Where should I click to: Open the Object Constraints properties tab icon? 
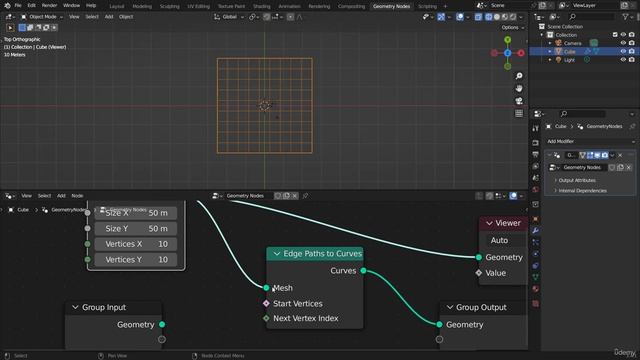pyautogui.click(x=535, y=266)
